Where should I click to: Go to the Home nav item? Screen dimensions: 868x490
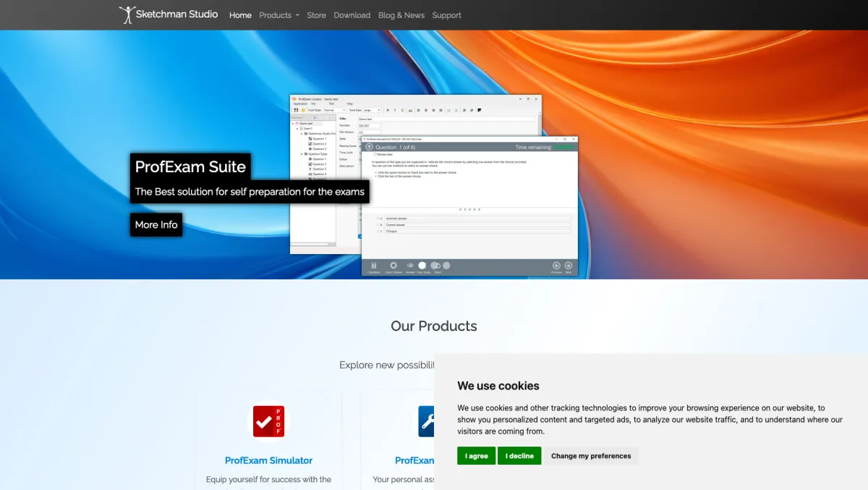click(x=240, y=15)
